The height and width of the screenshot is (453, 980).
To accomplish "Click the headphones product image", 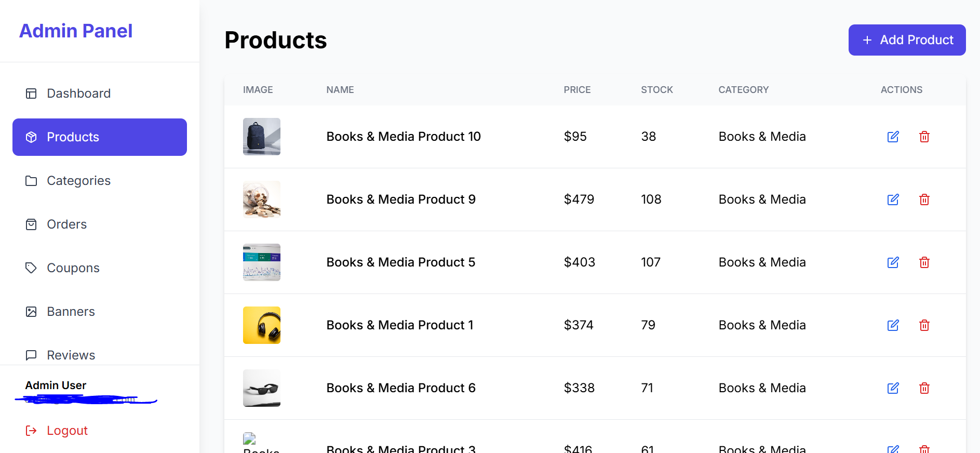I will click(x=262, y=325).
